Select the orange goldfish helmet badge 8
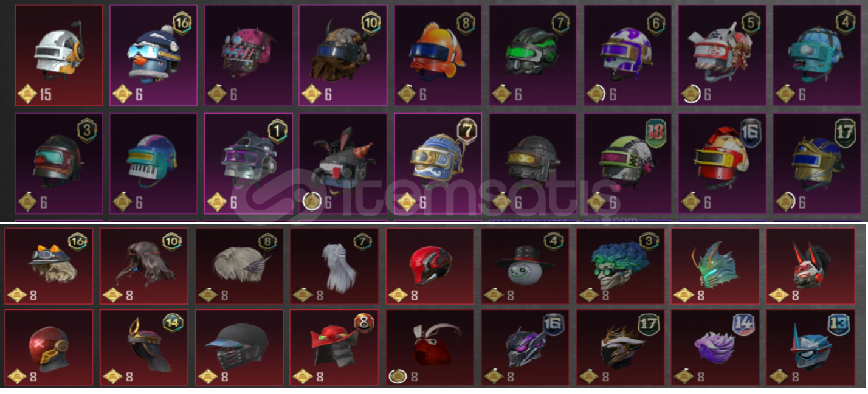The image size is (868, 394). pos(438,55)
